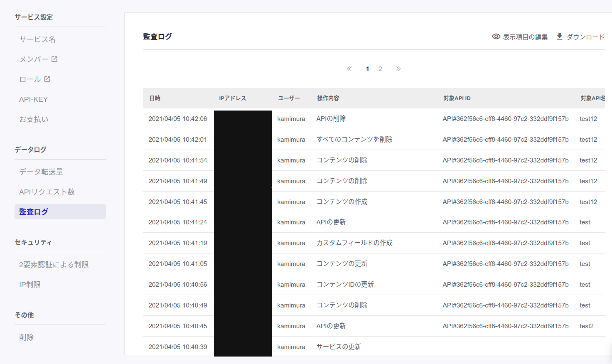Select page 1 in pagination
Viewport: 612px width, 364px height.
[367, 69]
